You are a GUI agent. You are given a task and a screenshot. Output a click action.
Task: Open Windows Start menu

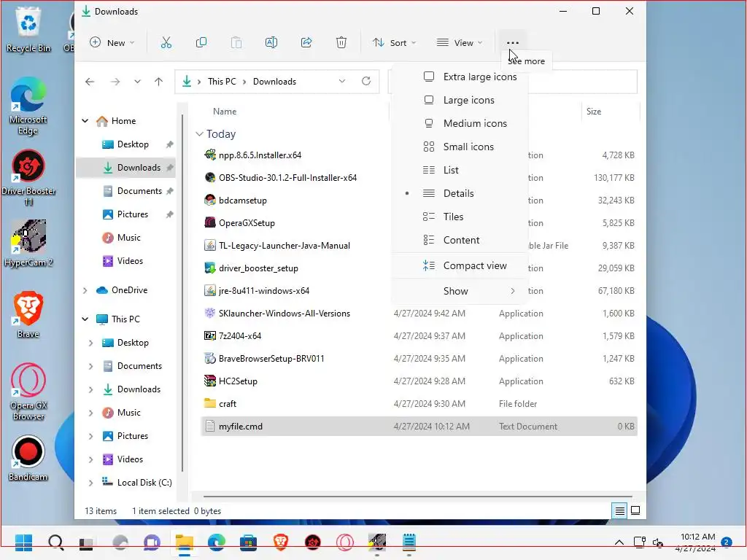point(23,542)
